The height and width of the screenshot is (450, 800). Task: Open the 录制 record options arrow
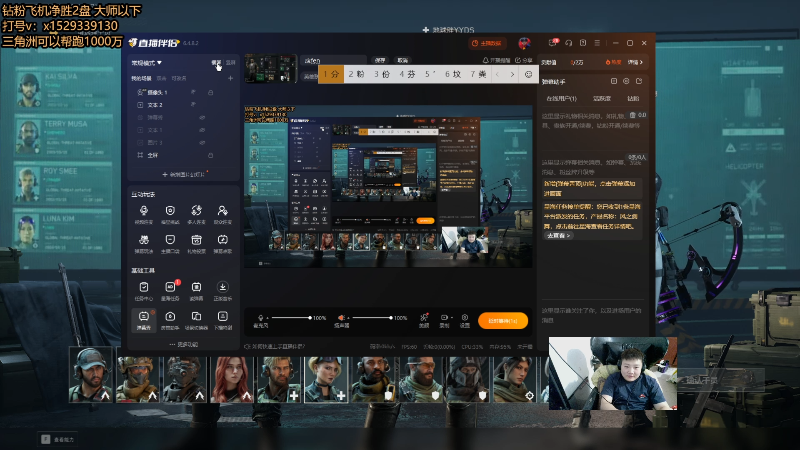(451, 317)
